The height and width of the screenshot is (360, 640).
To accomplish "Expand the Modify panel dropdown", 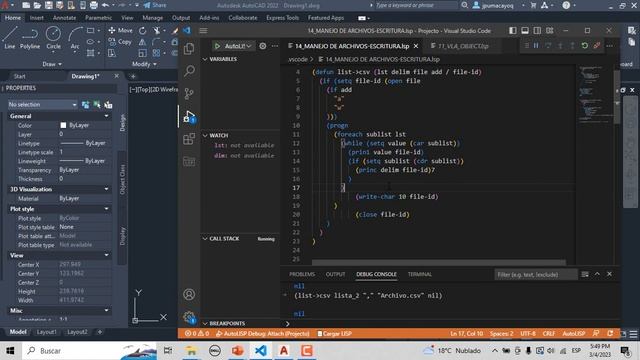I will (144, 64).
